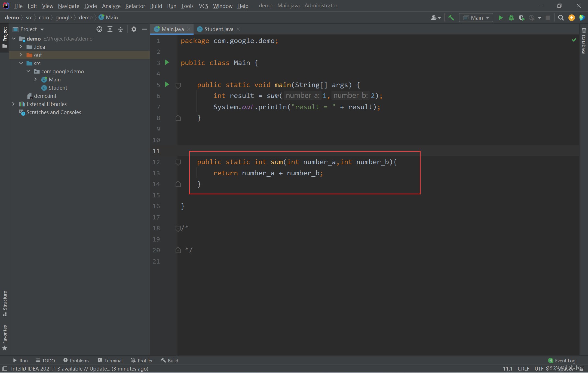Click the Debug bug icon

coord(511,18)
